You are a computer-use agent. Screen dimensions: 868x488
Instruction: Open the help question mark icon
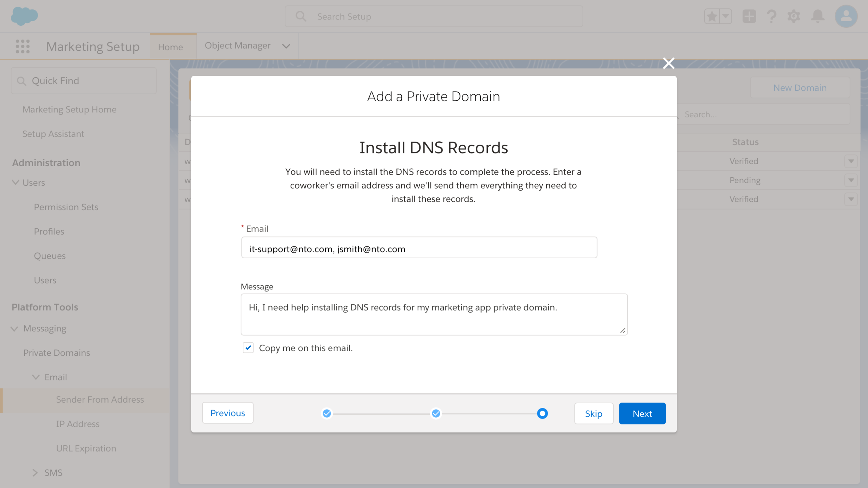pyautogui.click(x=771, y=16)
